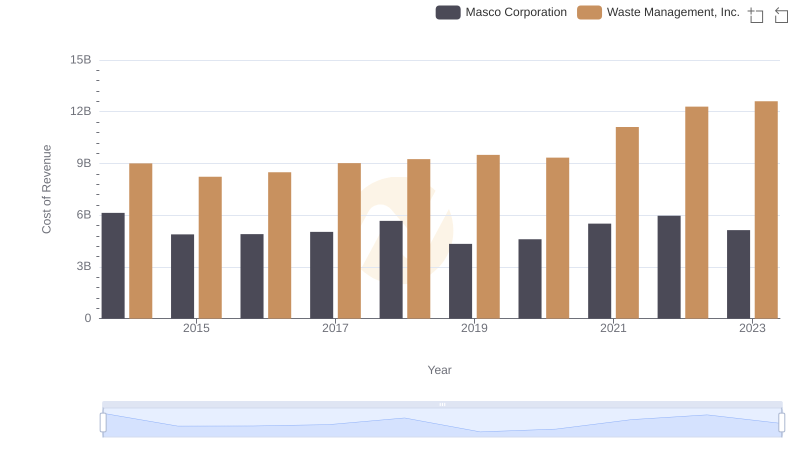Viewport: 800px width, 461px height.
Task: Click the zoom area select icon
Action: point(756,15)
